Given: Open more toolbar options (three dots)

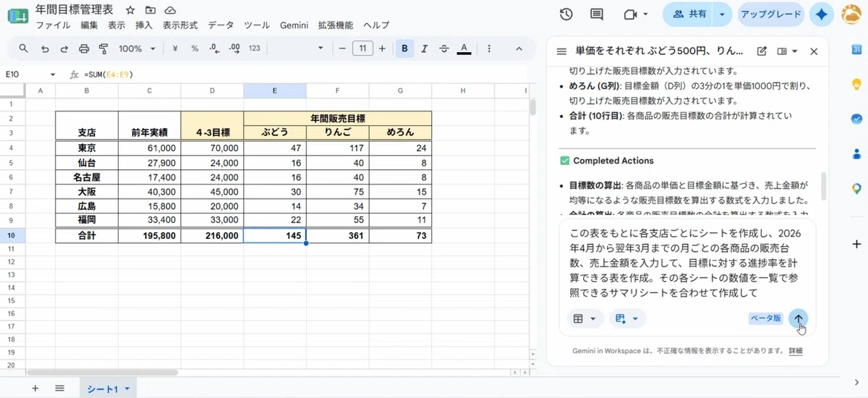Looking at the screenshot, I should tap(490, 49).
